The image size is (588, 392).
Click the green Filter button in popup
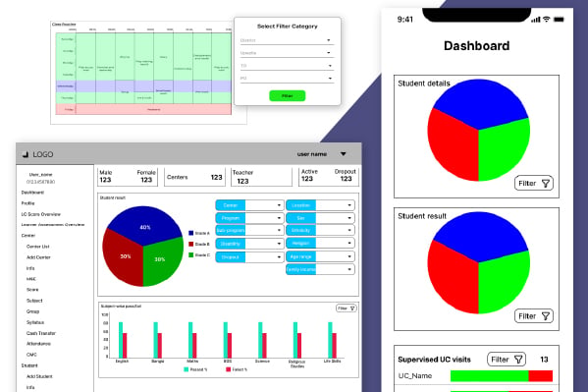tap(288, 95)
